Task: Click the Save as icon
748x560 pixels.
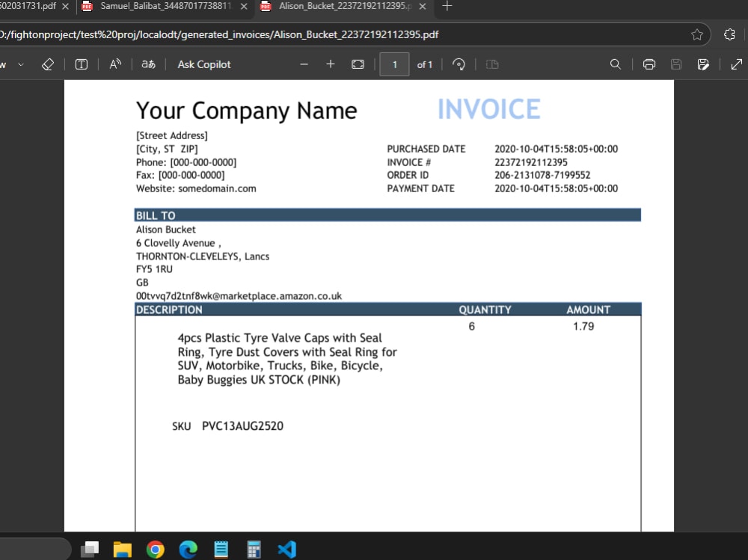Action: coord(703,64)
